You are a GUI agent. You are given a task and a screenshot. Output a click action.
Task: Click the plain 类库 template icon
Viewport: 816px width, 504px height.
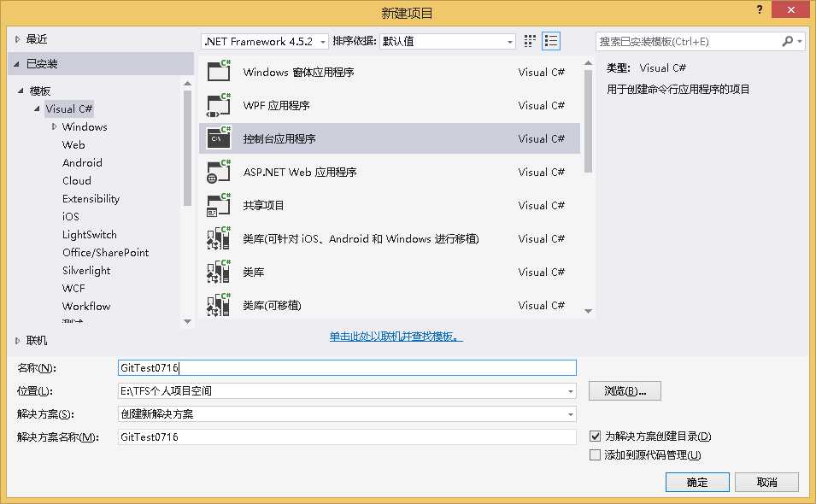click(x=219, y=272)
